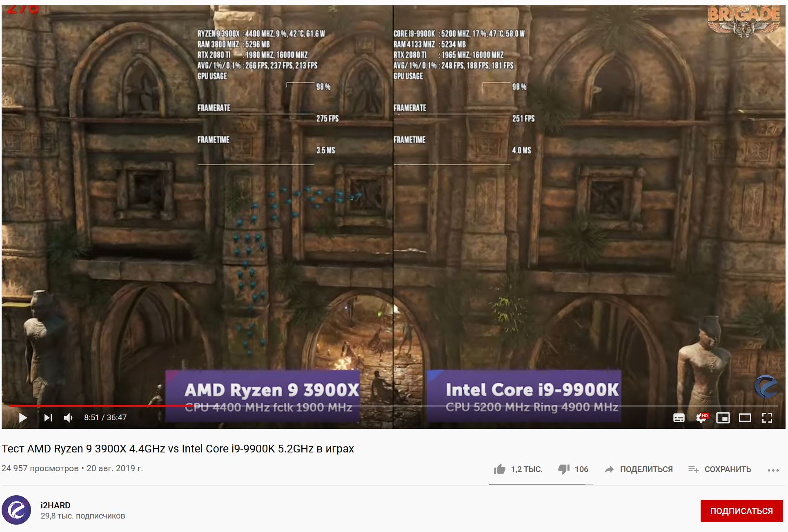The width and height of the screenshot is (788, 532).
Task: Share the video via Поделиться
Action: (639, 469)
